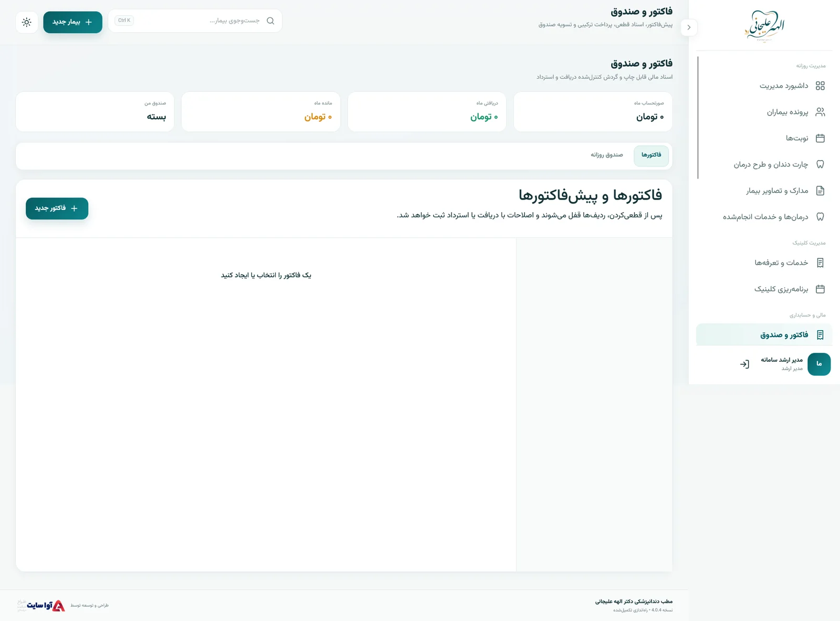The width and height of the screenshot is (840, 621).
Task: Toggle the light/dark theme sun icon
Action: (x=27, y=22)
